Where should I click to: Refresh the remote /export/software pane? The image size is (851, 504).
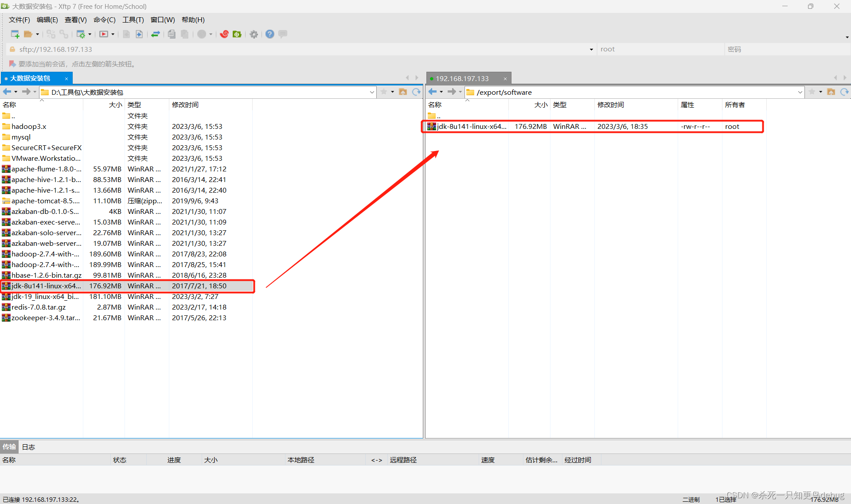(x=844, y=92)
